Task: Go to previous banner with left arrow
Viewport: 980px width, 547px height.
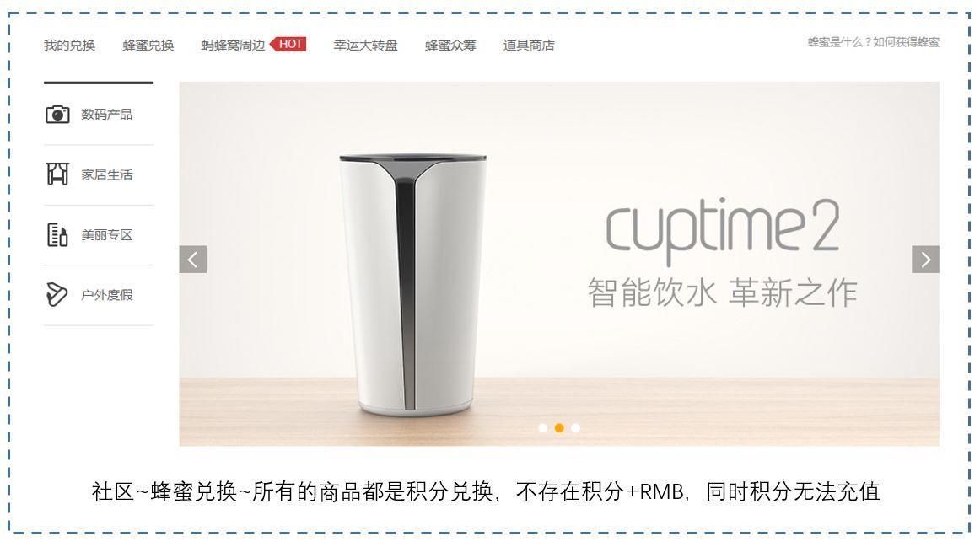Action: (x=192, y=259)
